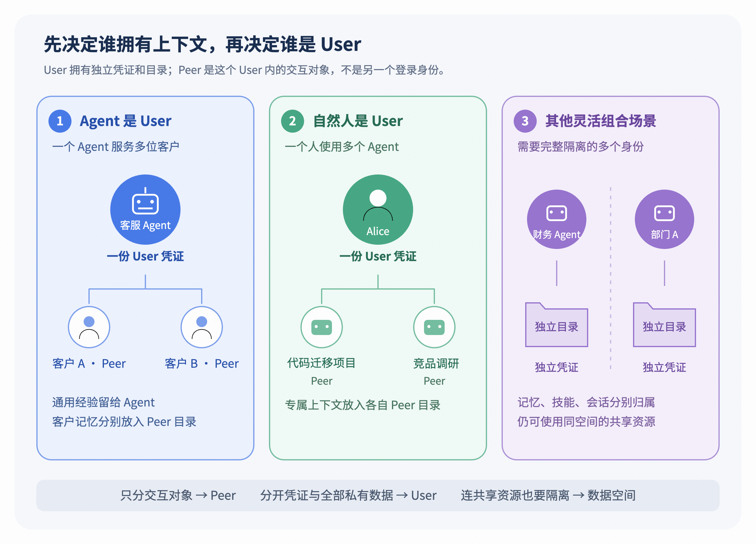Screen dimensions: 756x544
Task: Click 独立凭证 below the 财务 Agent folder
Action: pos(556,367)
